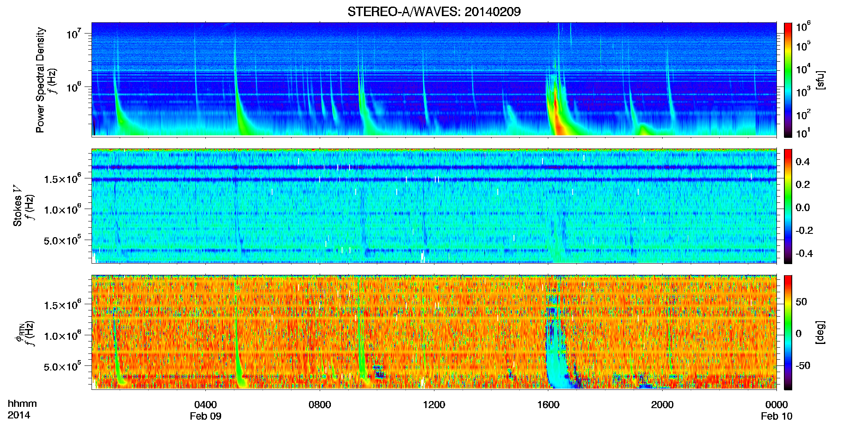868x447 pixels.
Task: Click the 2000 time axis tick label
Action: pos(662,405)
